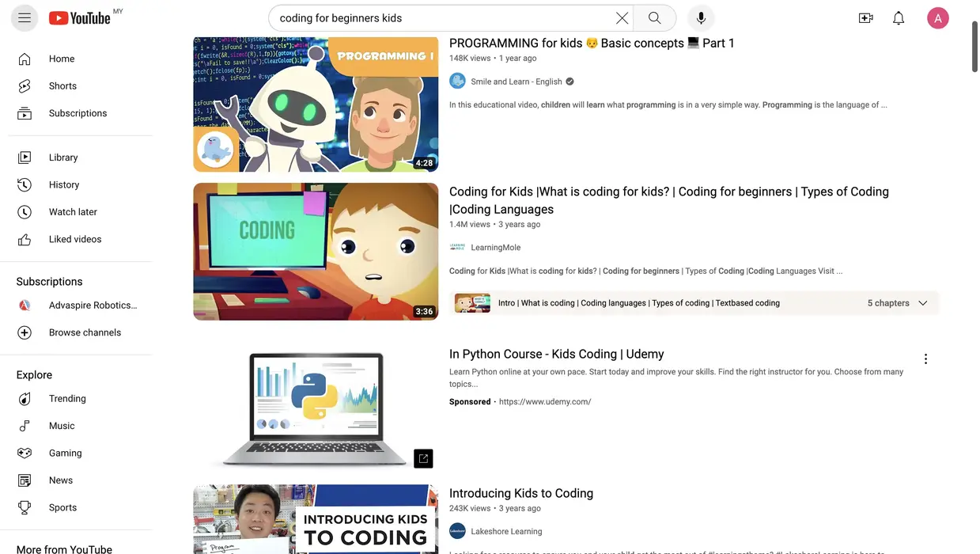Click Smile and Learn channel avatar
980x554 pixels.
click(x=457, y=81)
